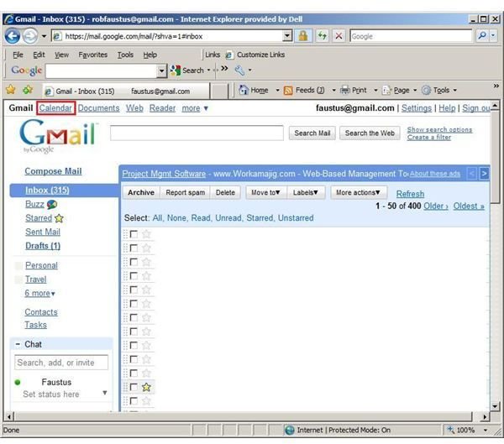Click the Feeds RSS icon

[x=288, y=91]
